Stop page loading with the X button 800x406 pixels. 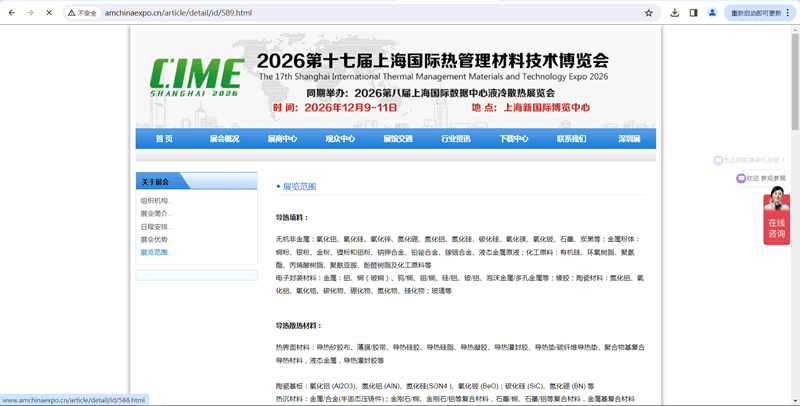pos(50,13)
